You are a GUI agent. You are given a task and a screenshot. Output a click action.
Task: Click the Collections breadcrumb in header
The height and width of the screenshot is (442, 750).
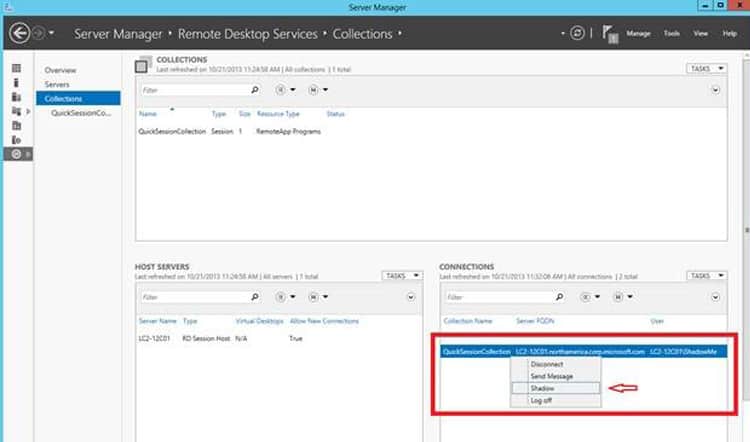362,34
